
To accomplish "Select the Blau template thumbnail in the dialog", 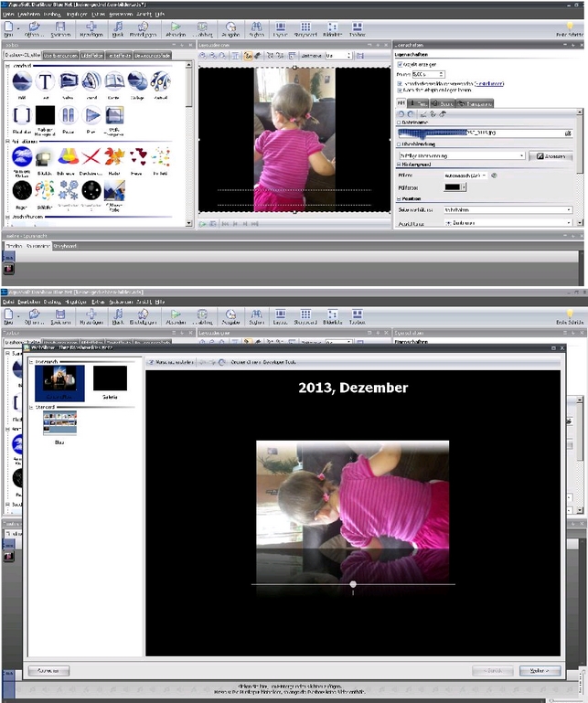I will click(x=59, y=423).
